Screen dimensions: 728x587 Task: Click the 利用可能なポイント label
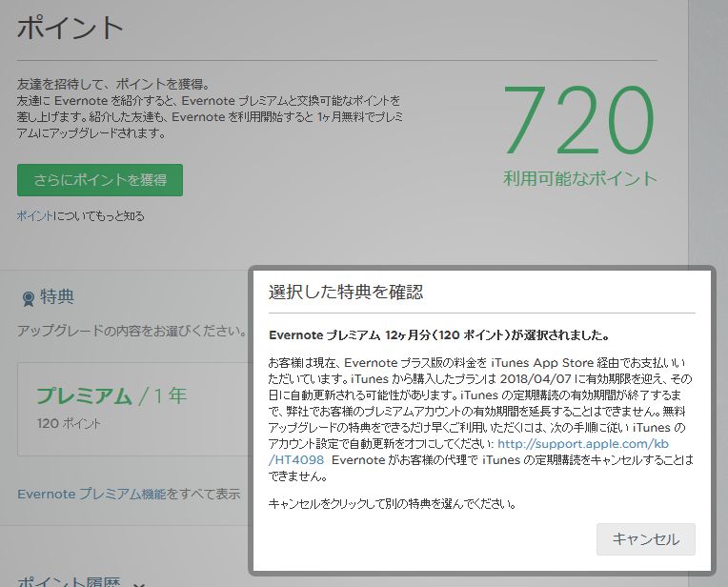pos(580,178)
